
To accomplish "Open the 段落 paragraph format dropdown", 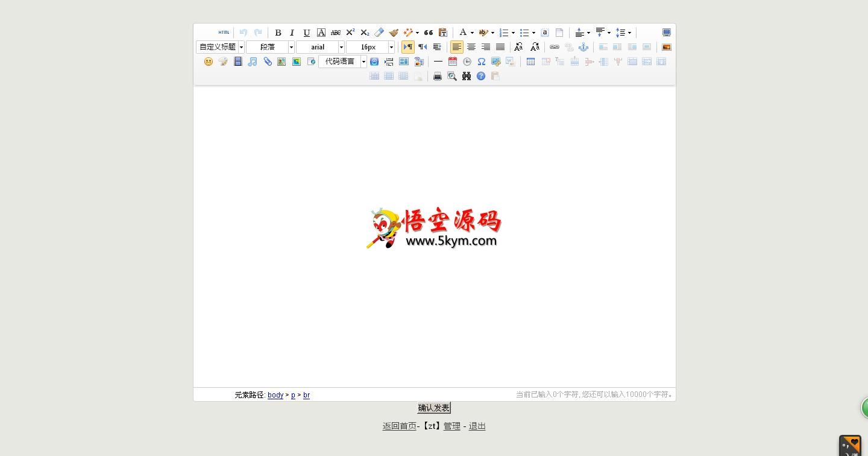I will 270,47.
